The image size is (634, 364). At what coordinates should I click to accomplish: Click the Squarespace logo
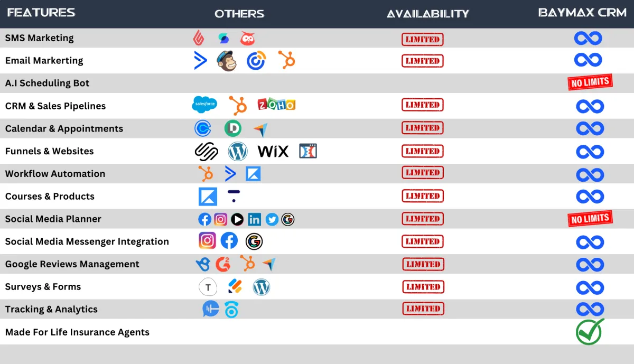tap(206, 152)
